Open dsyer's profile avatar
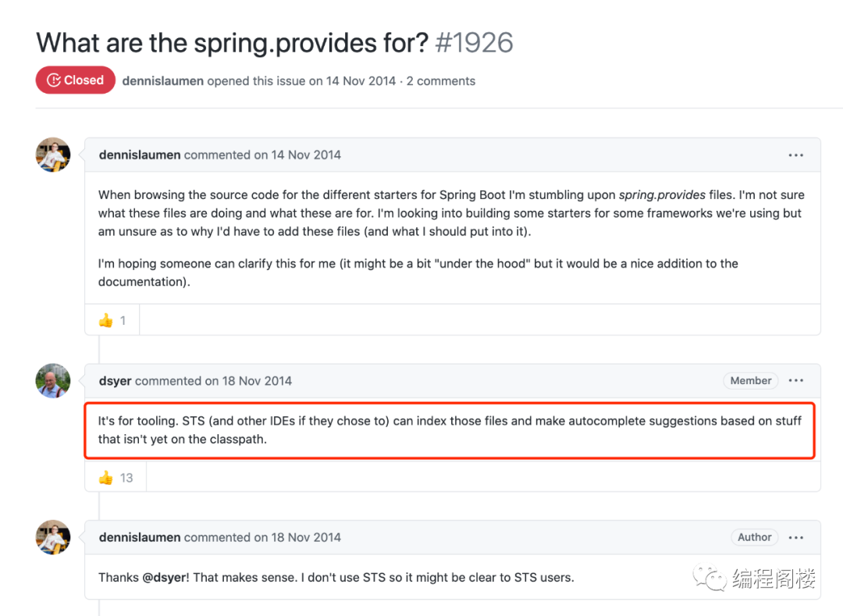The height and width of the screenshot is (616, 843). (53, 381)
